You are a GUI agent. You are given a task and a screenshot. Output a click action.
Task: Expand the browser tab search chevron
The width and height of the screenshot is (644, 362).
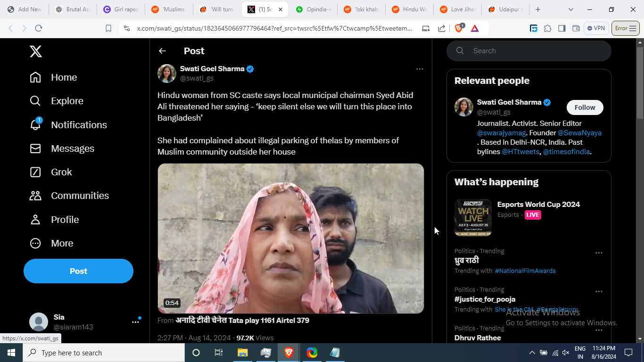coord(571,9)
